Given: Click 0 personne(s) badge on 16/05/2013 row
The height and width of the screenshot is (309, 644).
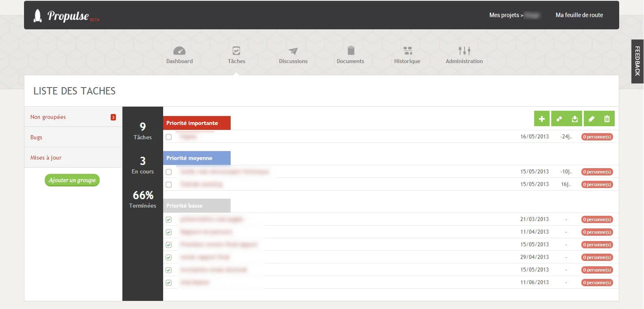Looking at the screenshot, I should 597,137.
